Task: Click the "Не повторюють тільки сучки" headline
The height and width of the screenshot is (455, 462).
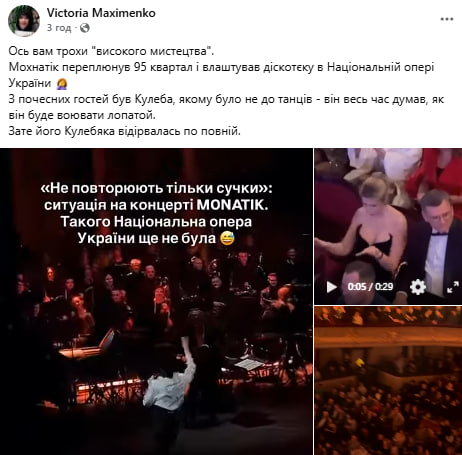Action: (156, 188)
